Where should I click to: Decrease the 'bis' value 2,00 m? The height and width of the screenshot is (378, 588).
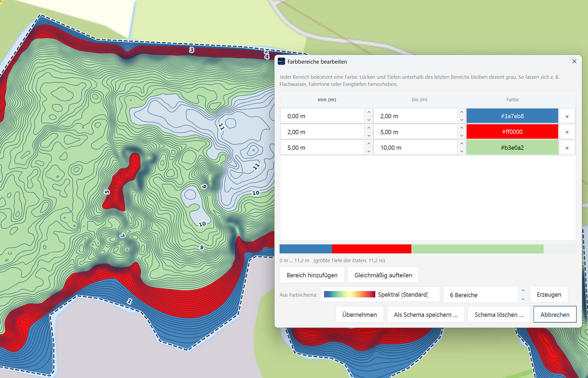(461, 120)
